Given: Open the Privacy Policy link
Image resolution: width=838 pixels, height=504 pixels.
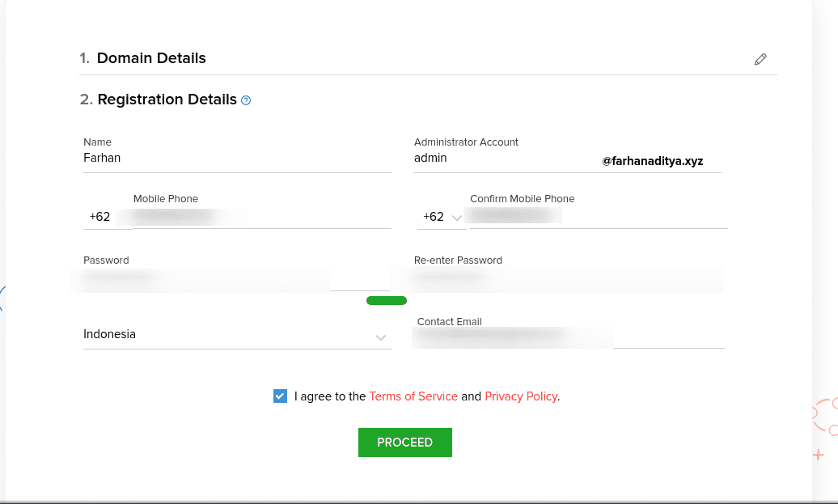Looking at the screenshot, I should [521, 396].
